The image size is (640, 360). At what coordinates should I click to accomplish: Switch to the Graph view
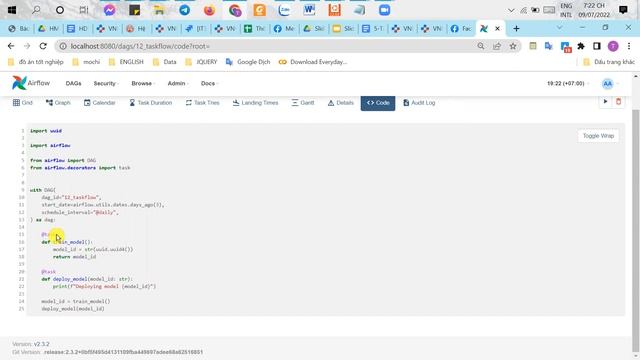click(x=58, y=103)
